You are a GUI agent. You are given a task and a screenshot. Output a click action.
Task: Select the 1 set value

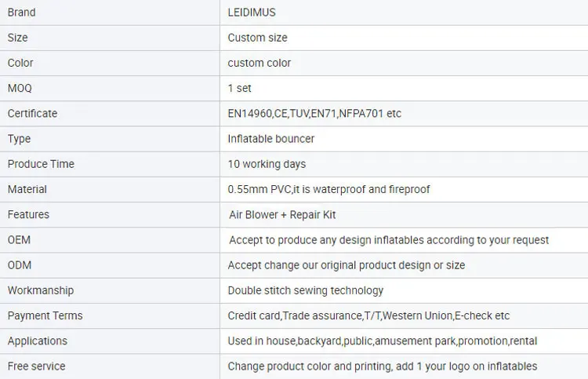click(x=239, y=88)
